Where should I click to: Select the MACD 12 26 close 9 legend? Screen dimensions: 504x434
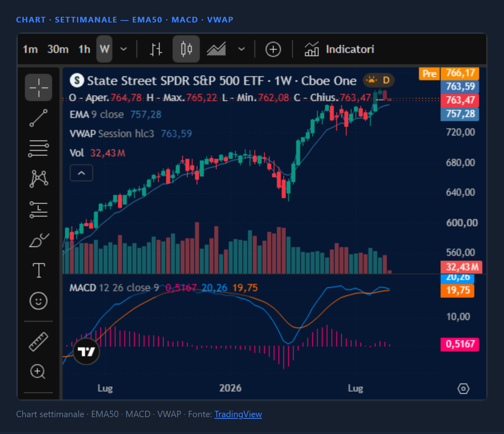coord(114,288)
